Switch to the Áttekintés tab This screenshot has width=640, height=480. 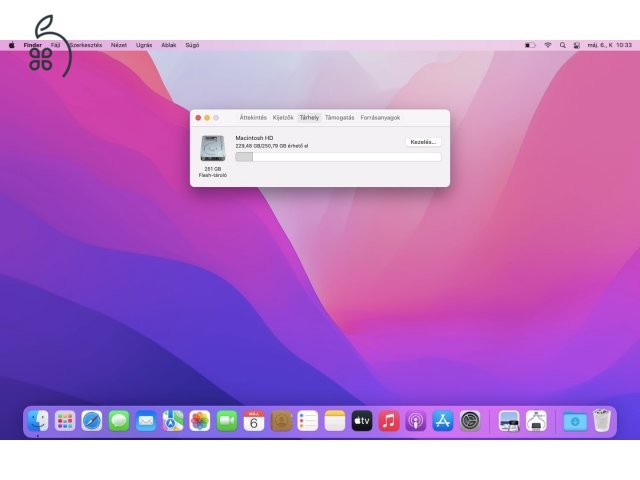tap(253, 118)
